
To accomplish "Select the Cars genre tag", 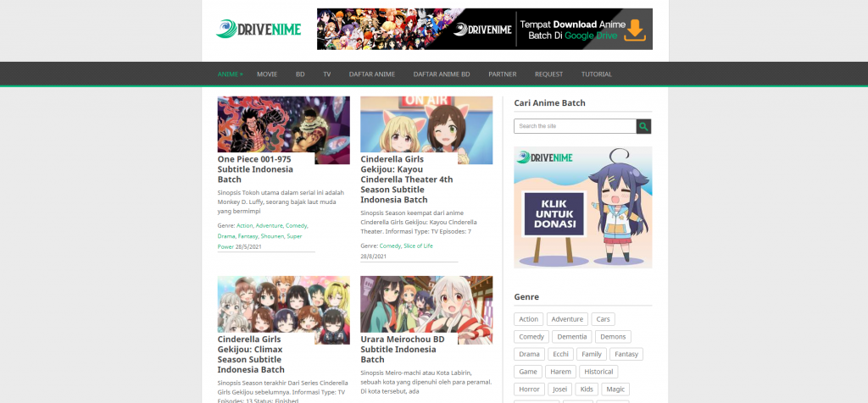I will click(x=604, y=319).
